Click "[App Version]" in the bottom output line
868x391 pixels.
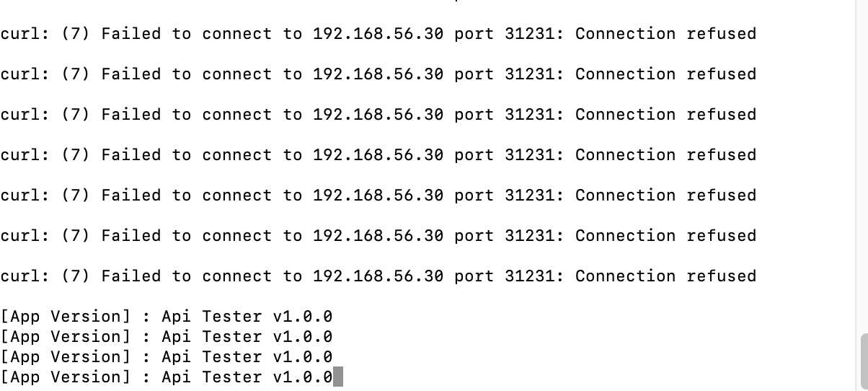[x=66, y=377]
